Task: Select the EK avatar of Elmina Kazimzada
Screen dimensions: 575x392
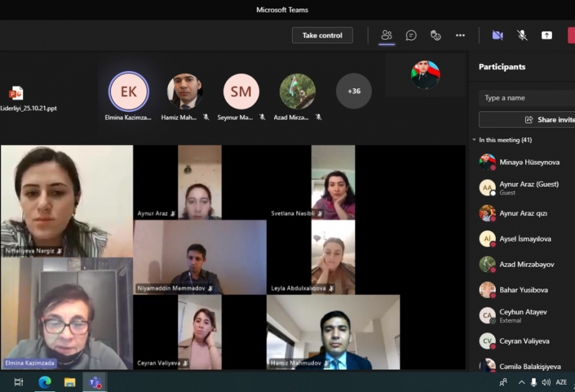Action: click(x=129, y=91)
